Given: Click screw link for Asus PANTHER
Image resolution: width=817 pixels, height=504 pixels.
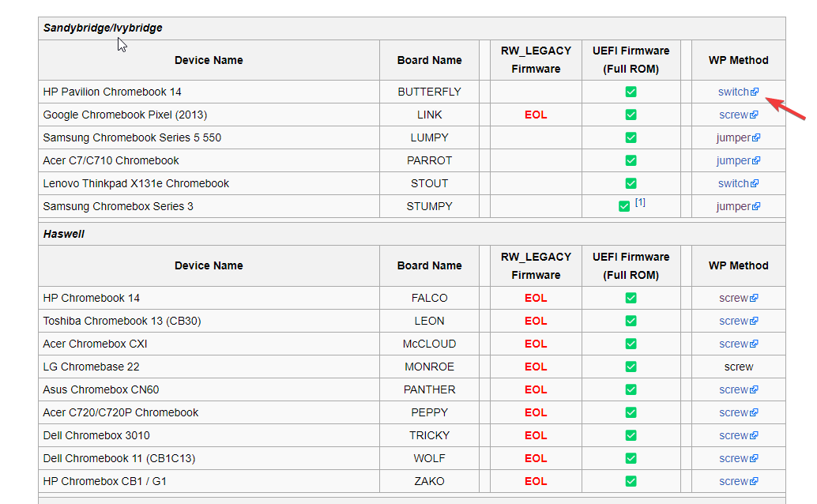Looking at the screenshot, I should click(x=738, y=390).
